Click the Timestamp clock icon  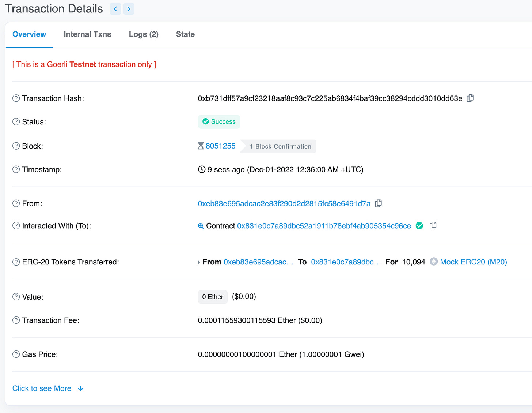click(x=201, y=169)
